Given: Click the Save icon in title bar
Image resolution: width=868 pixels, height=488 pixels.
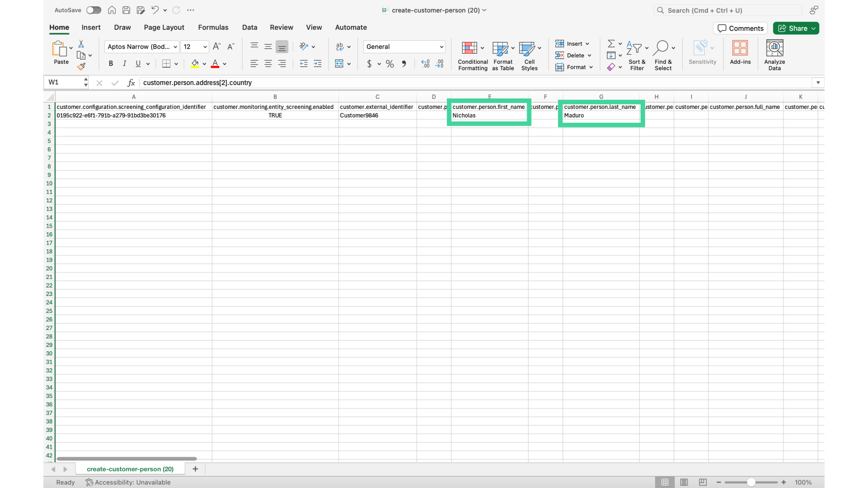Looking at the screenshot, I should (x=127, y=10).
